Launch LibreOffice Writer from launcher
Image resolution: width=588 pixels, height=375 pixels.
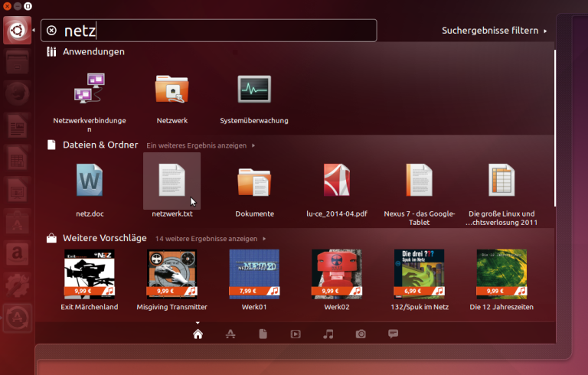coord(18,126)
